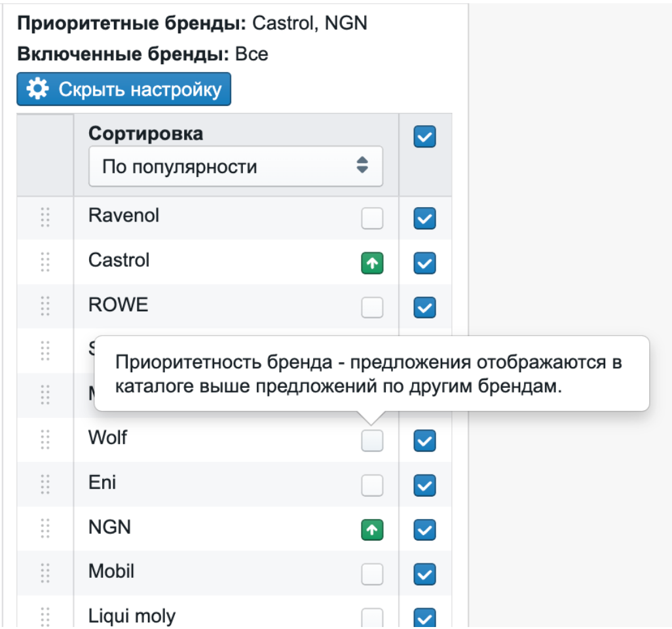Click the gear icon on settings button
The image size is (672, 629).
point(38,88)
